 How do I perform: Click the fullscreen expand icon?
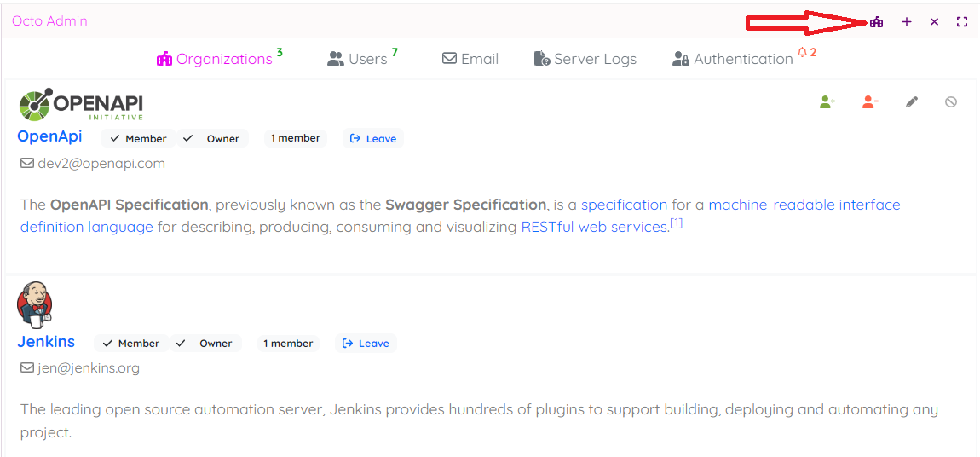click(x=962, y=22)
